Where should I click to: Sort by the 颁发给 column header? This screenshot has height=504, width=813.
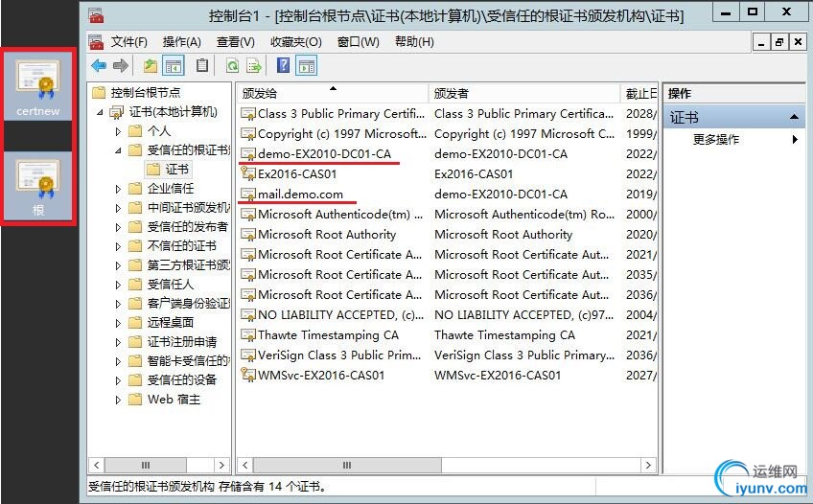click(x=333, y=93)
